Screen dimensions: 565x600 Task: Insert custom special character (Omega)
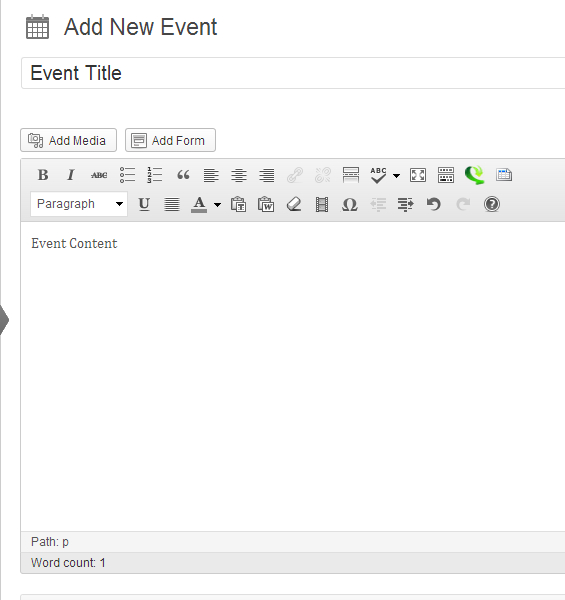[349, 204]
